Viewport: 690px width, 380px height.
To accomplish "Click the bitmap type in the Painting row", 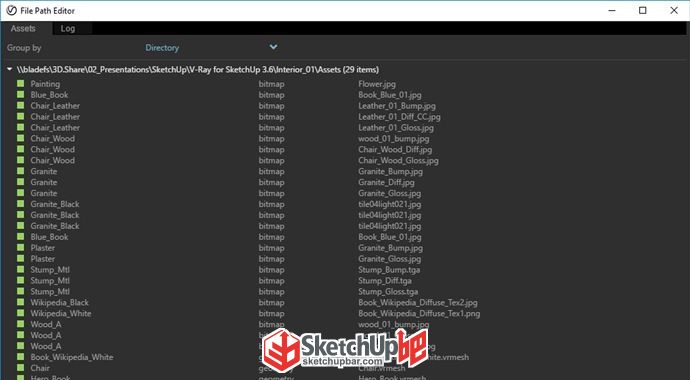I will coord(271,84).
